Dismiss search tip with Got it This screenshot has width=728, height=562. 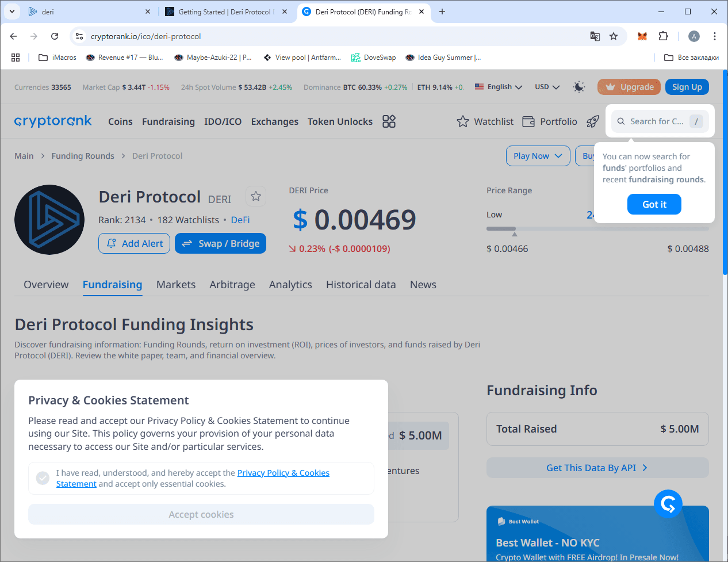pos(654,204)
